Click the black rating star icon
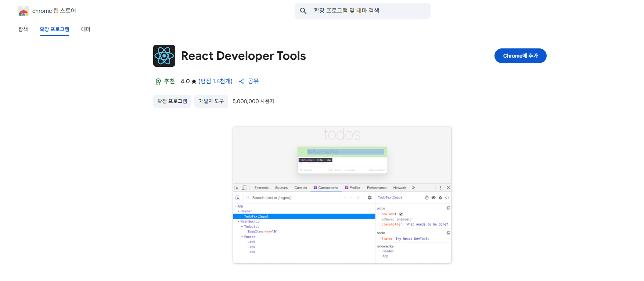The image size is (644, 281). tap(194, 81)
